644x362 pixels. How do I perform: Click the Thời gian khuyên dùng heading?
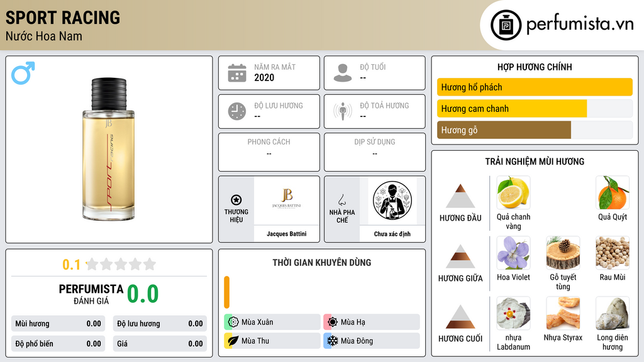pos(322,263)
